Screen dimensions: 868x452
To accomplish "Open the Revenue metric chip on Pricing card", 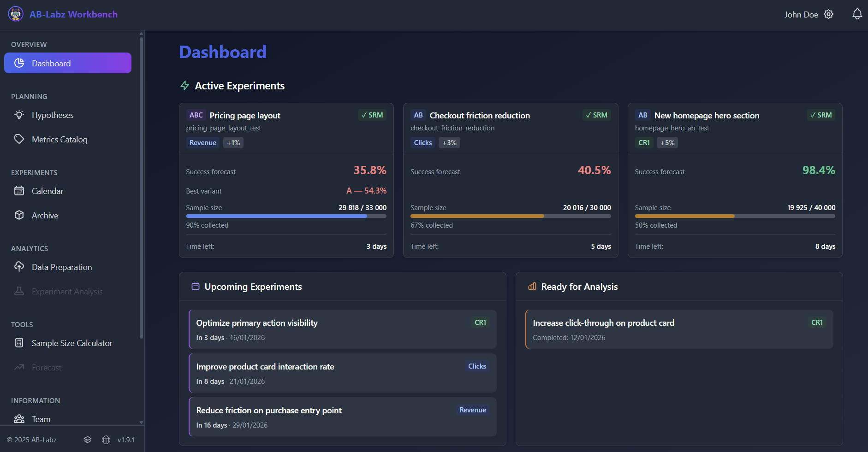I will (x=203, y=142).
